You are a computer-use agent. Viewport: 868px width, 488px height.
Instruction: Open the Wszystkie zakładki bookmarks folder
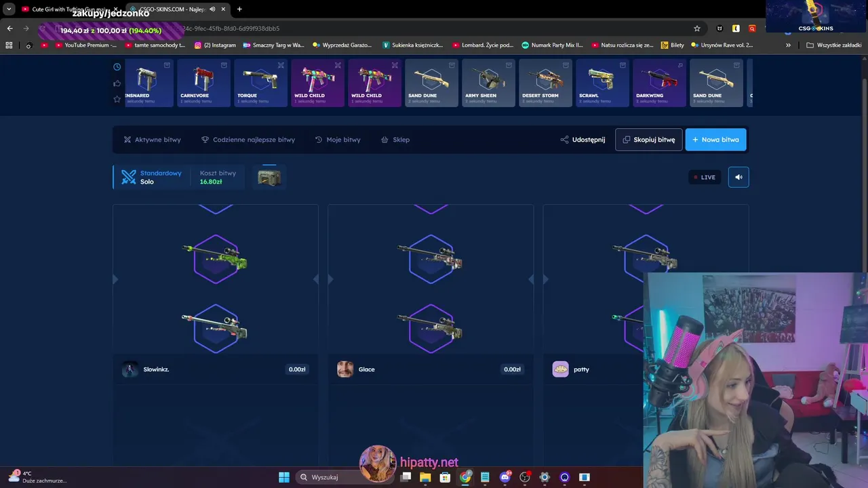(833, 45)
